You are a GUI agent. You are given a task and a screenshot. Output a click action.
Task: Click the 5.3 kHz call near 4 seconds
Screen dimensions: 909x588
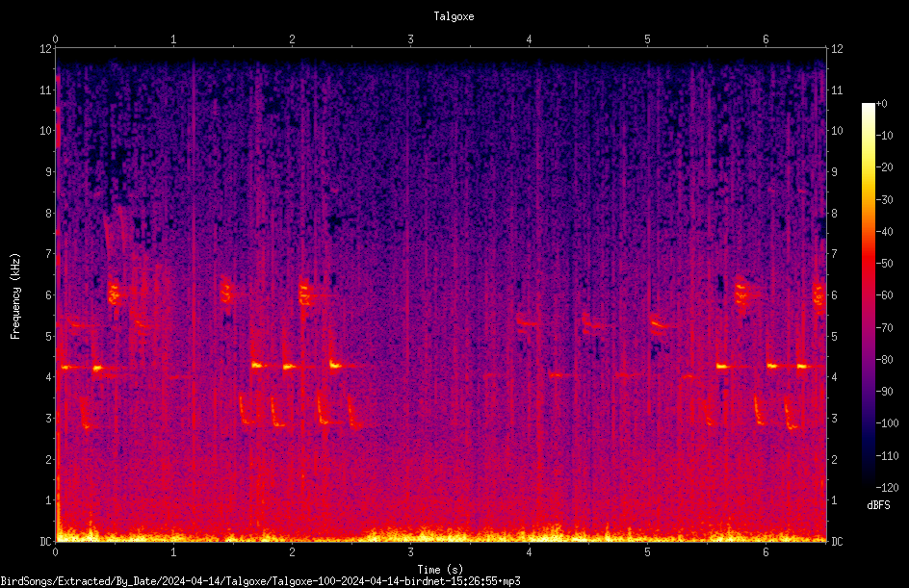click(x=528, y=320)
